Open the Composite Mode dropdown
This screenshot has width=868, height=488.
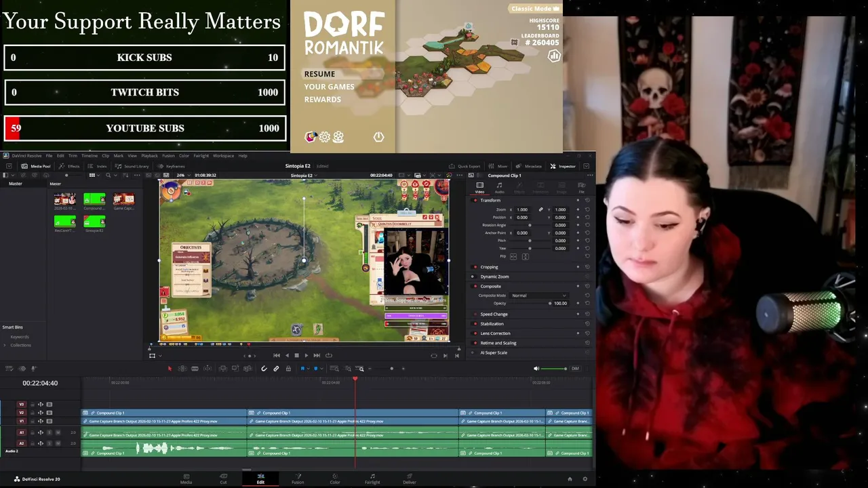click(x=539, y=296)
